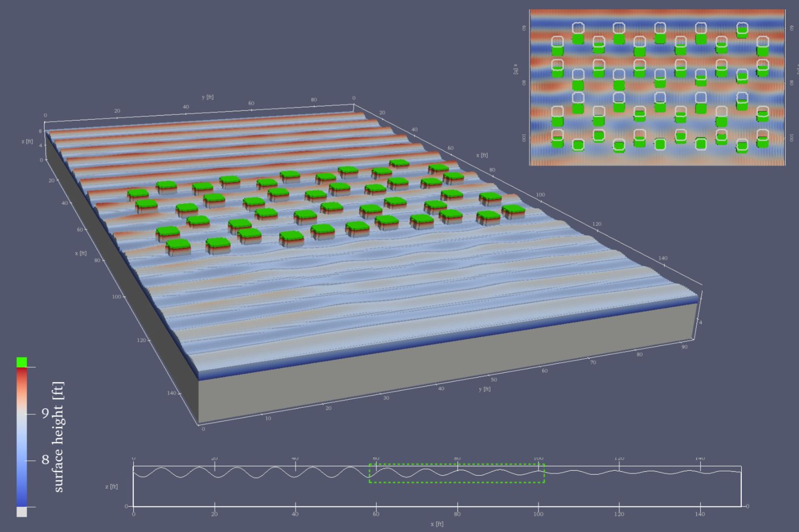Click inside the green dashed rectangle on profile
The image size is (799, 532).
(457, 473)
